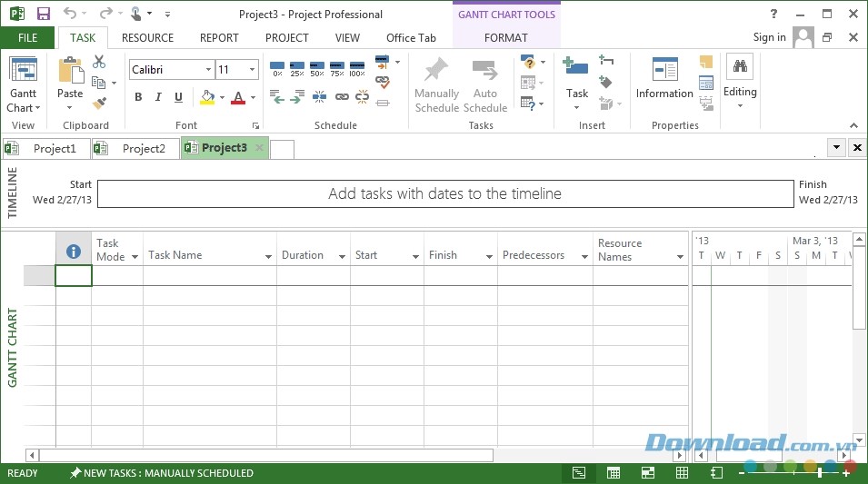Open the RESOURCE ribbon tab
This screenshot has width=868, height=484.
(x=147, y=38)
